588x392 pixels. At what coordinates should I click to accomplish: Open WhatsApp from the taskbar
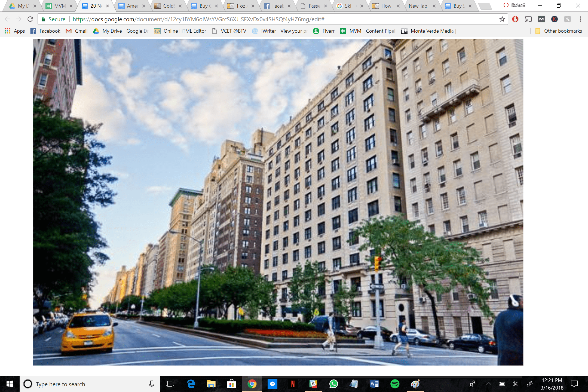[x=333, y=384]
